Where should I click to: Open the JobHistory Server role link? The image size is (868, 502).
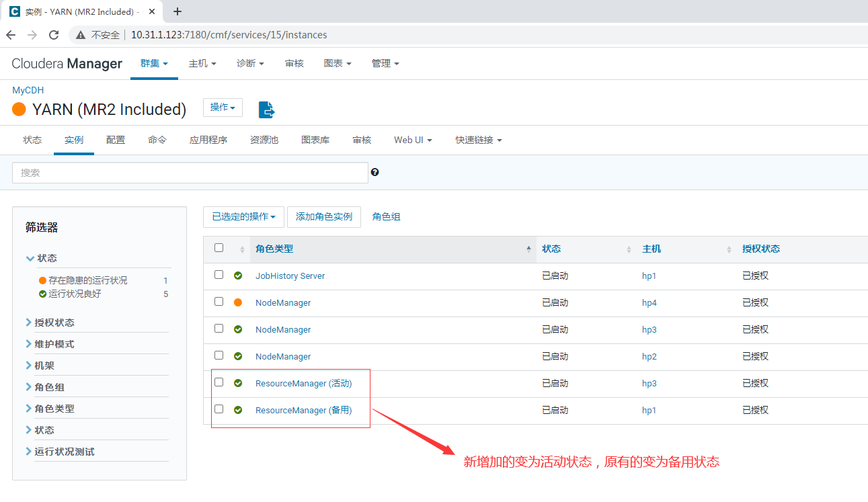(x=290, y=276)
